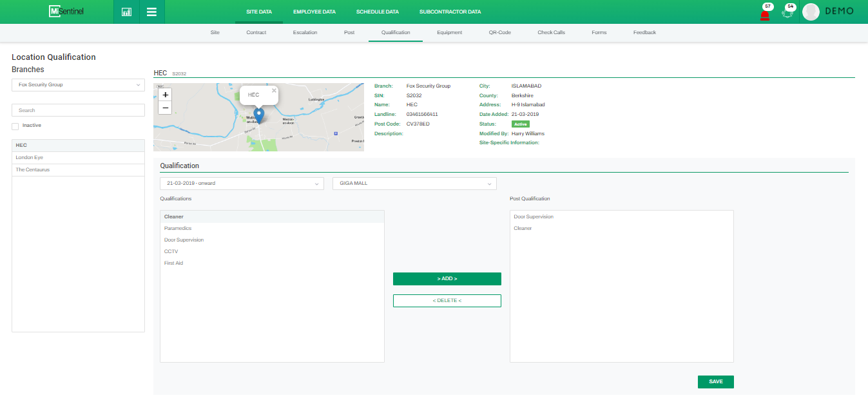The height and width of the screenshot is (400, 868).
Task: Click the blue map location pin
Action: [259, 115]
